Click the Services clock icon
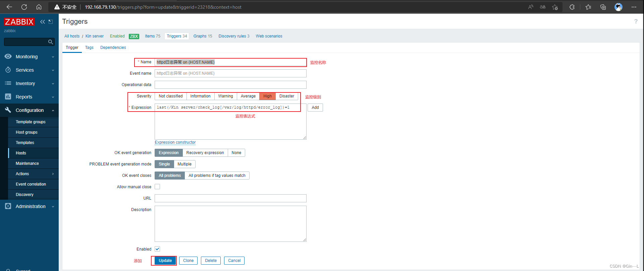Screen dimensions: 644x271 tap(8, 70)
